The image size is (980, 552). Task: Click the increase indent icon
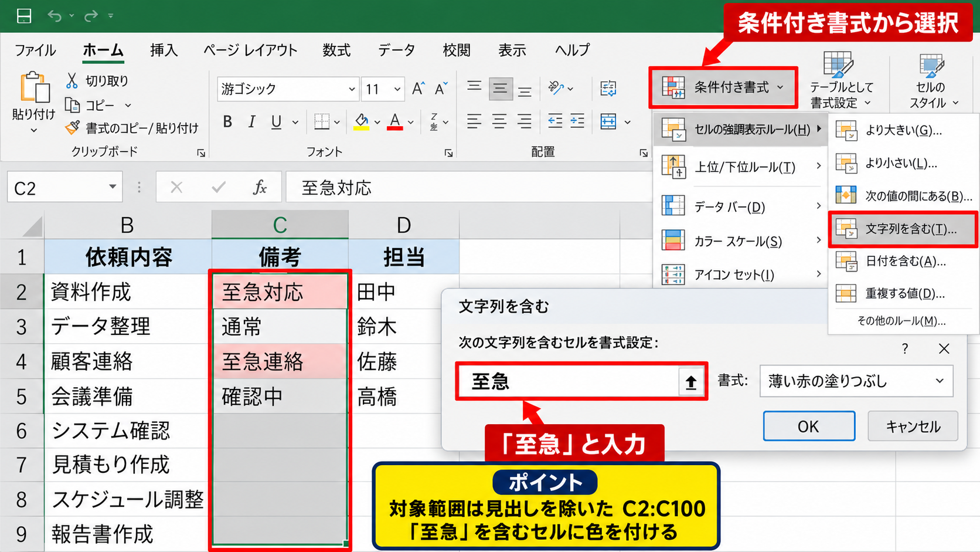point(577,121)
